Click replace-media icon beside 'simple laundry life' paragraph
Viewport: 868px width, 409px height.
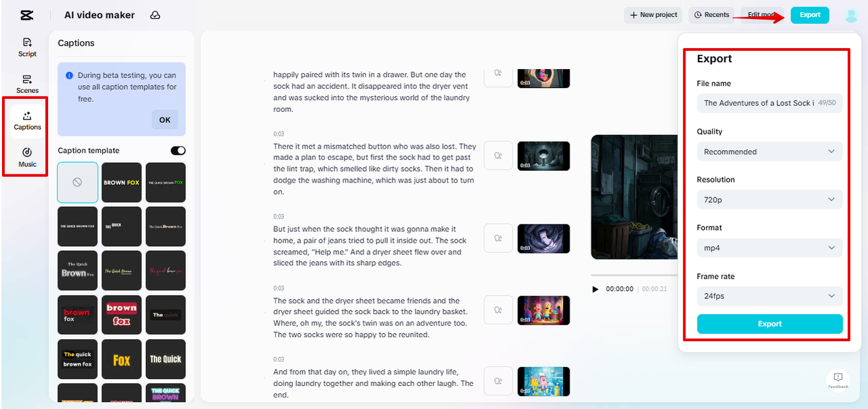point(498,381)
